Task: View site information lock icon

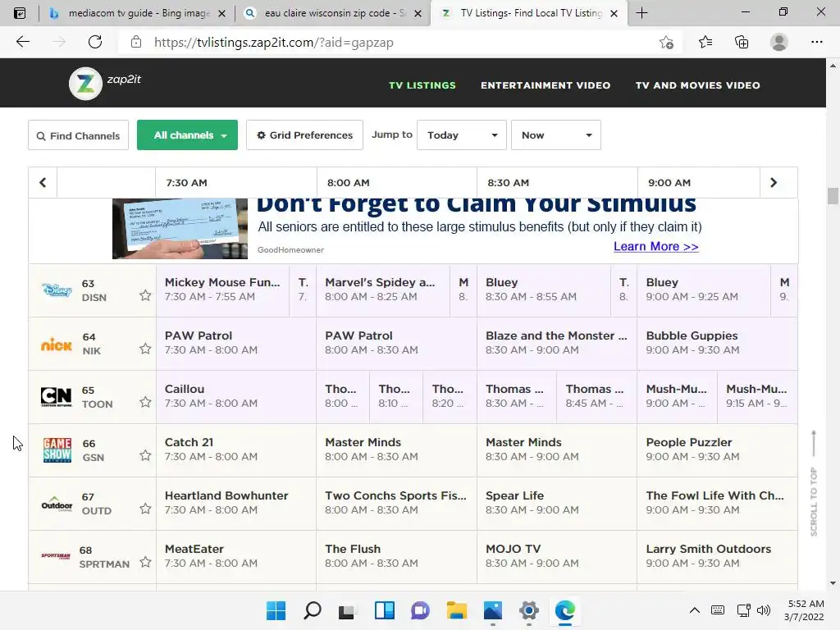Action: point(136,42)
